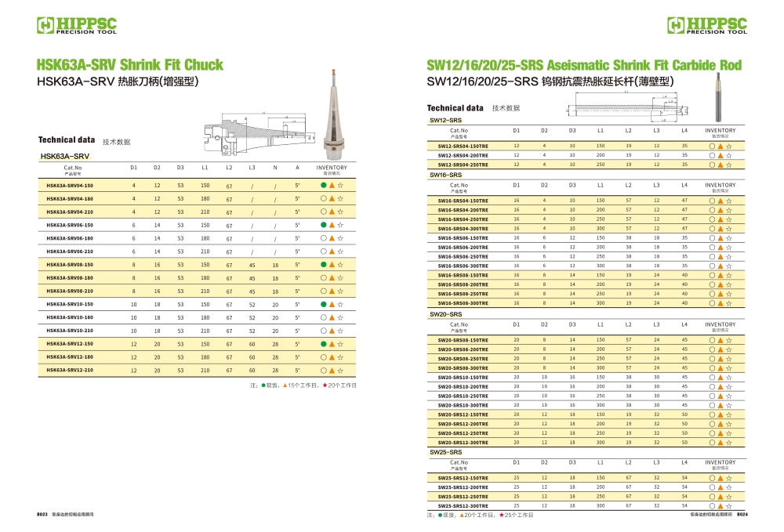Viewport: 784px width, 532px height.
Task: Click the green stock dot for HSK63A-SRV08-150
Action: pyautogui.click(x=324, y=264)
